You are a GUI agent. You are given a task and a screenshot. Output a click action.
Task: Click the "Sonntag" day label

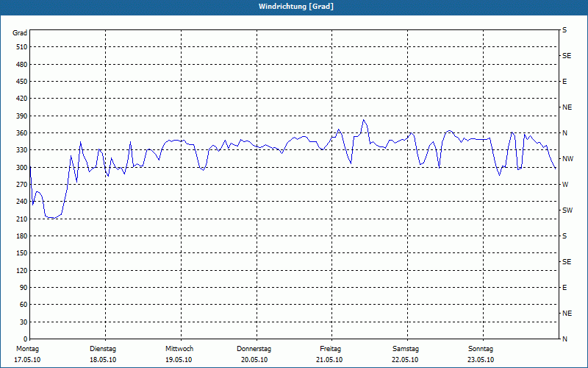point(481,349)
